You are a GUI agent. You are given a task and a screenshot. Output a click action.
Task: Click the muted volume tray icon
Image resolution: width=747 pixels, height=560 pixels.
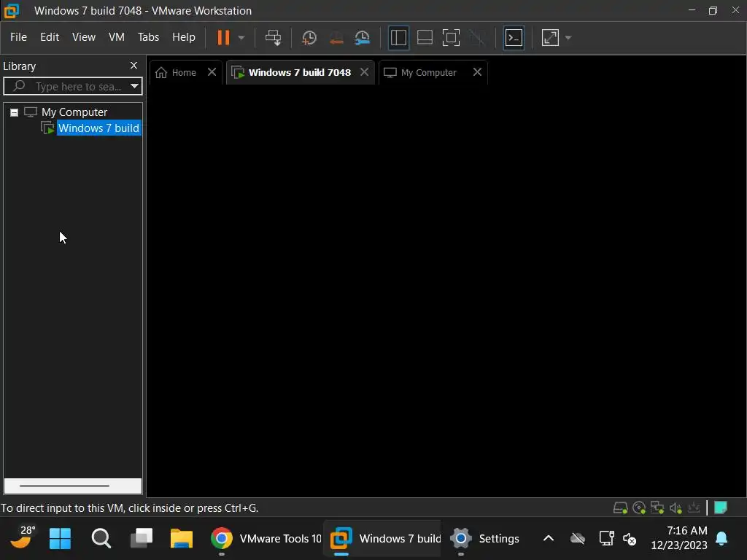coord(630,539)
